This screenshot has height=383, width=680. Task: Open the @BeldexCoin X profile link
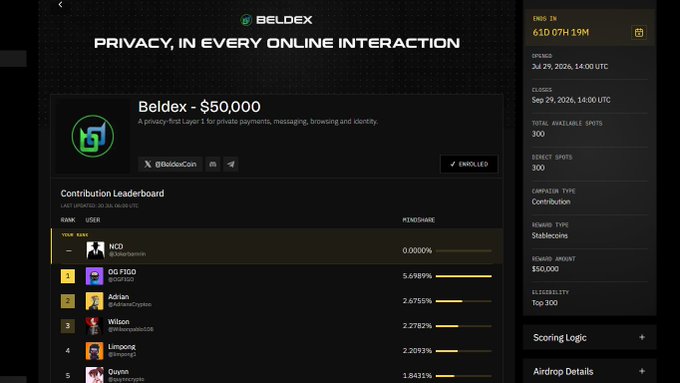tap(170, 164)
